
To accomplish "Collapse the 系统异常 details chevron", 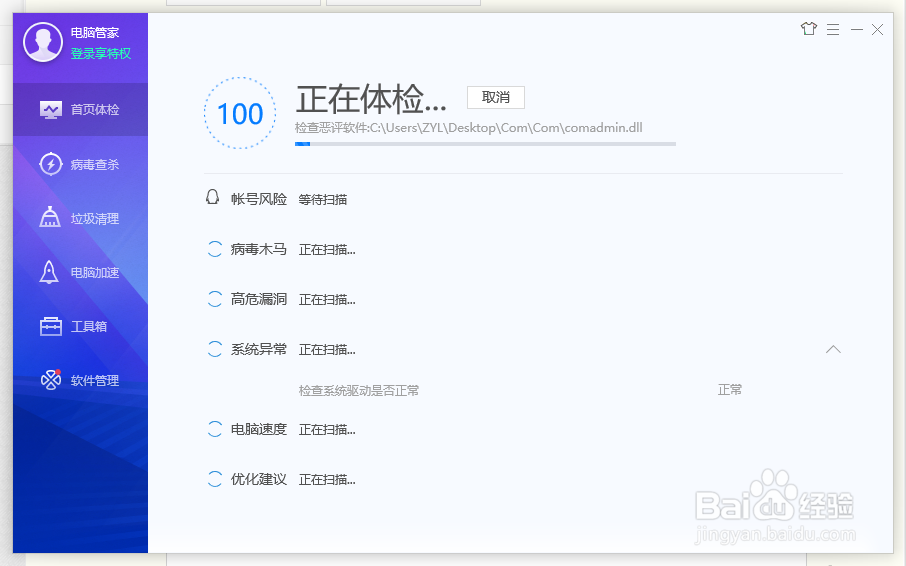I will pos(833,349).
